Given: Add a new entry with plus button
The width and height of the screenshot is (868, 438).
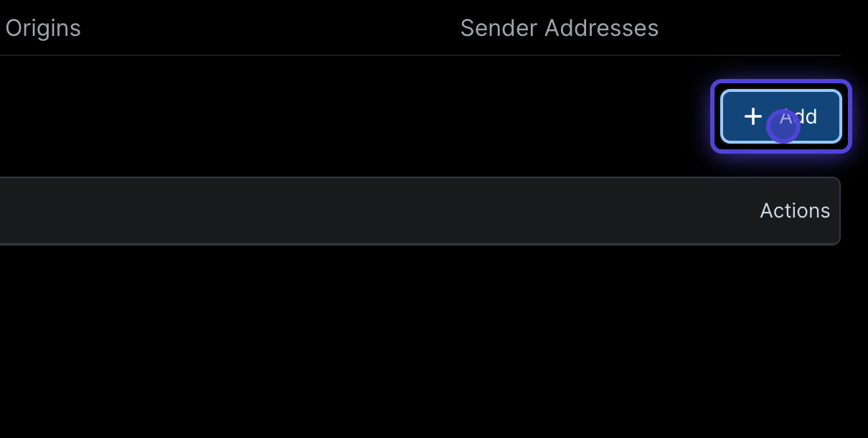Looking at the screenshot, I should tap(780, 116).
